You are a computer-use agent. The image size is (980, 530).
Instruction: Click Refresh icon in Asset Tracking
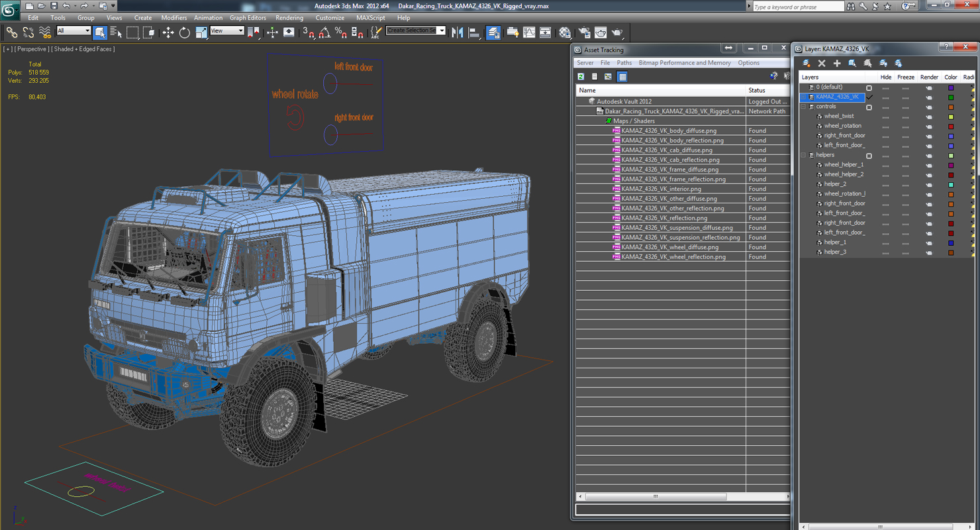pyautogui.click(x=581, y=77)
